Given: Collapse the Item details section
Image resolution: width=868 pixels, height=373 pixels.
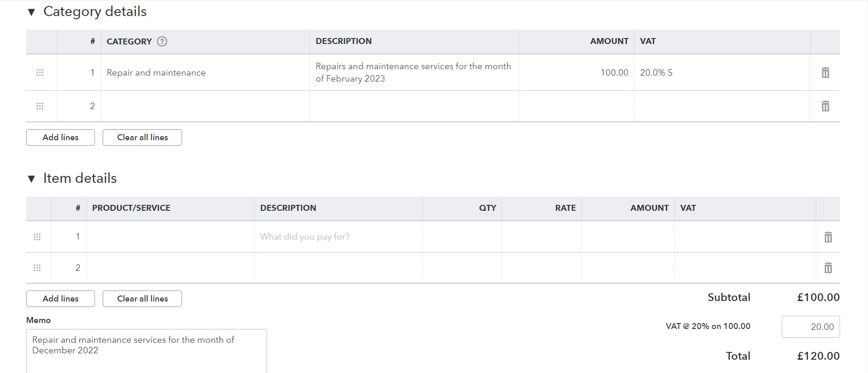Looking at the screenshot, I should coord(32,179).
